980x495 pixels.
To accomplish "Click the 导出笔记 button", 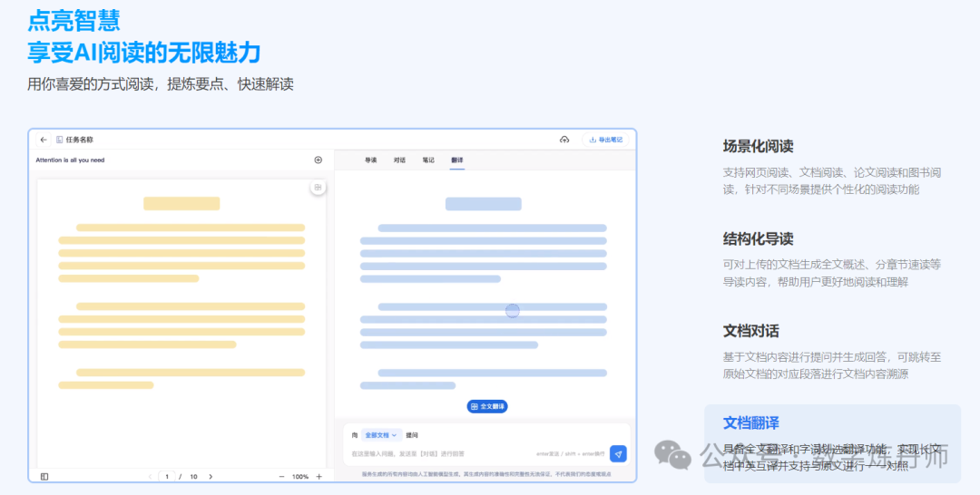I will point(605,140).
